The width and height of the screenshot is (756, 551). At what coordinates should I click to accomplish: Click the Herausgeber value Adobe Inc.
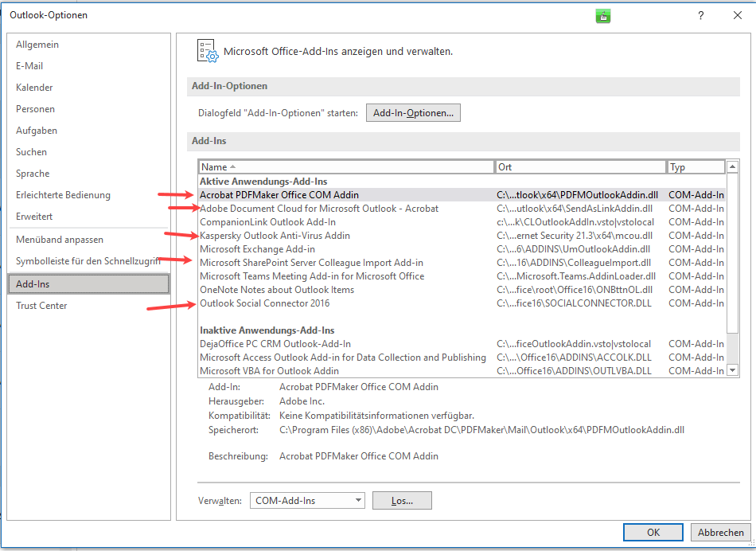click(302, 401)
